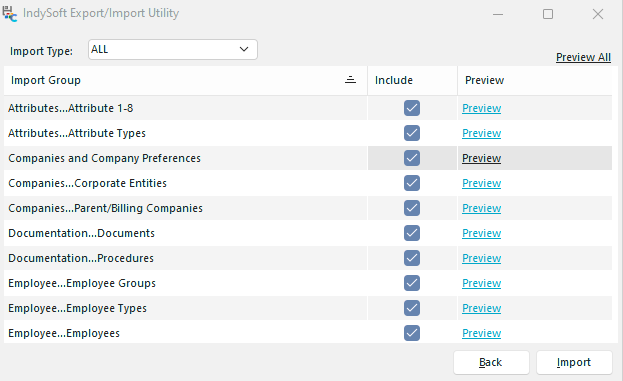Sort by the Import Group column header
Image resolution: width=623 pixels, height=381 pixels.
coord(186,80)
